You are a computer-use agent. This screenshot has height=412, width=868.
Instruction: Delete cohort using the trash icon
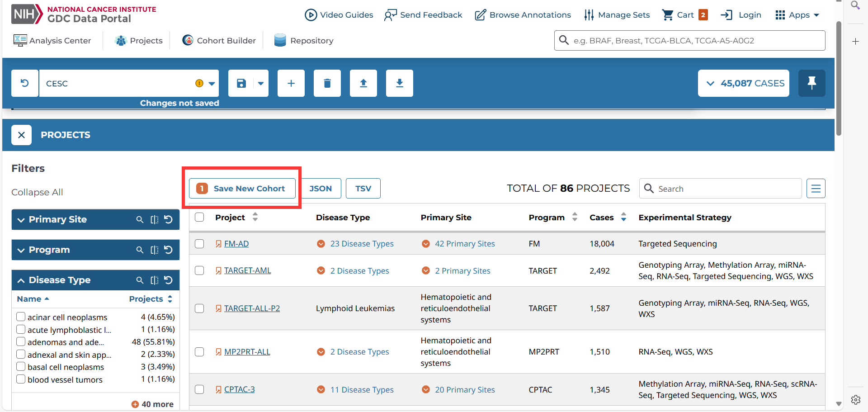click(327, 83)
